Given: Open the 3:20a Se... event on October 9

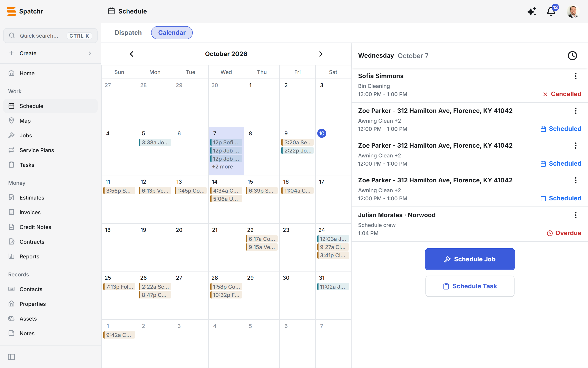Looking at the screenshot, I should (297, 142).
